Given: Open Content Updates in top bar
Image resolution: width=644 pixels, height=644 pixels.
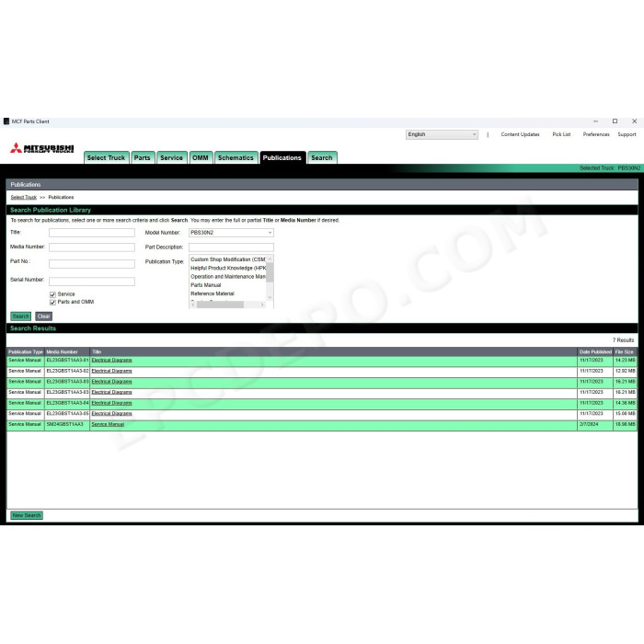Looking at the screenshot, I should 520,134.
